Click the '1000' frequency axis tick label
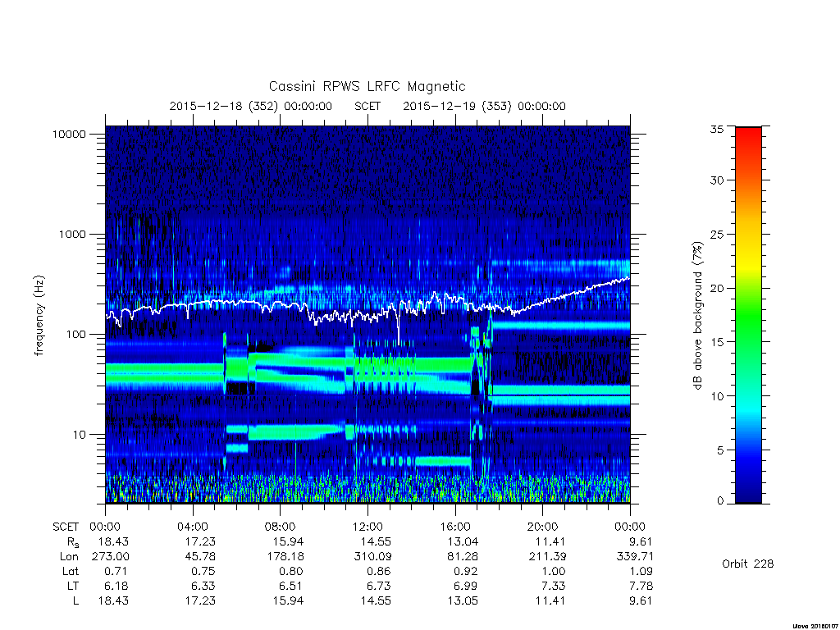Viewport: 840px width, 630px height. coord(72,235)
